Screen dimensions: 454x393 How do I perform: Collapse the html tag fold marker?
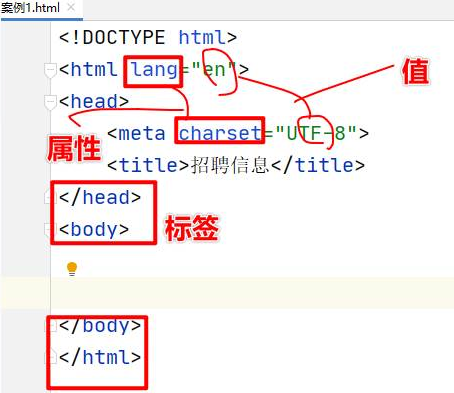click(x=50, y=71)
